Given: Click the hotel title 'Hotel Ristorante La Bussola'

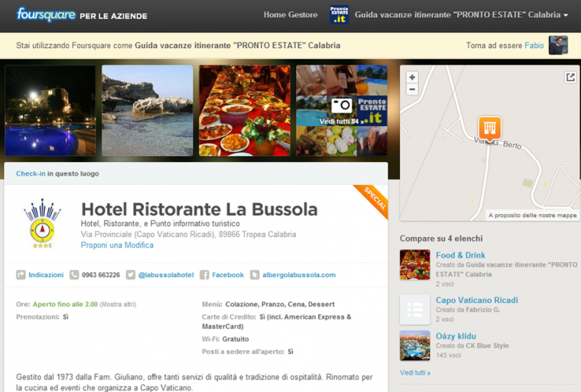Looking at the screenshot, I should (x=200, y=209).
